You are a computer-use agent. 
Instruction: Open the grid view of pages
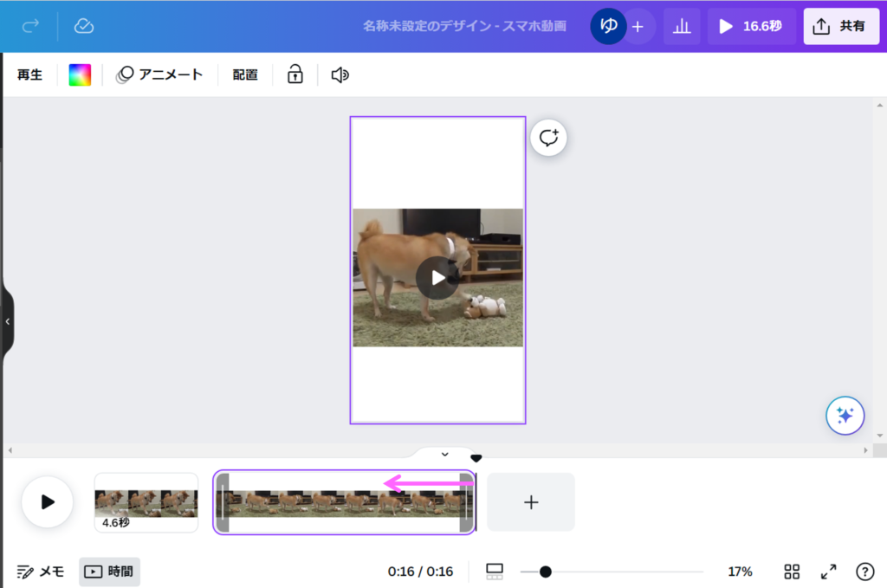coord(792,572)
